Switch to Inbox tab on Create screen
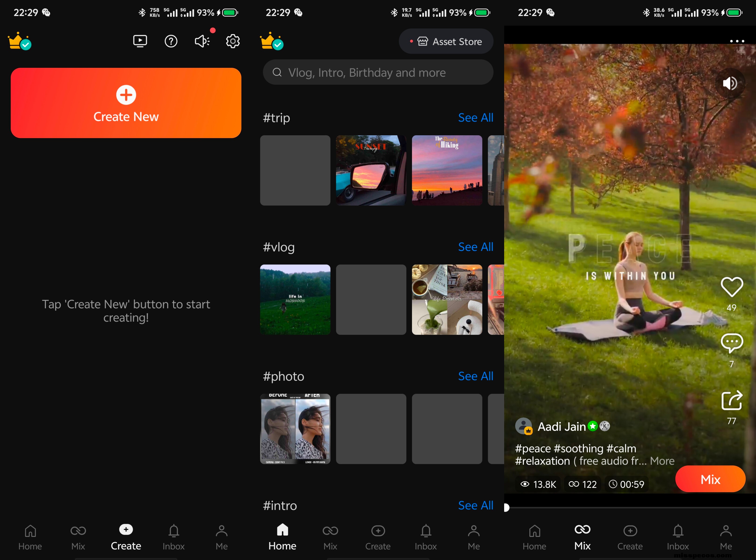Image resolution: width=756 pixels, height=560 pixels. coord(174,537)
